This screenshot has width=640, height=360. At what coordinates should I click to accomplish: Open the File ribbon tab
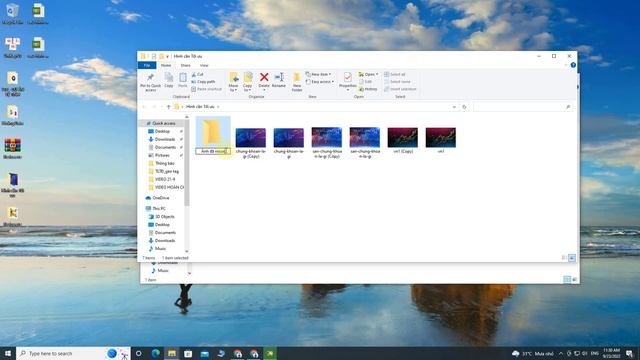[x=147, y=65]
